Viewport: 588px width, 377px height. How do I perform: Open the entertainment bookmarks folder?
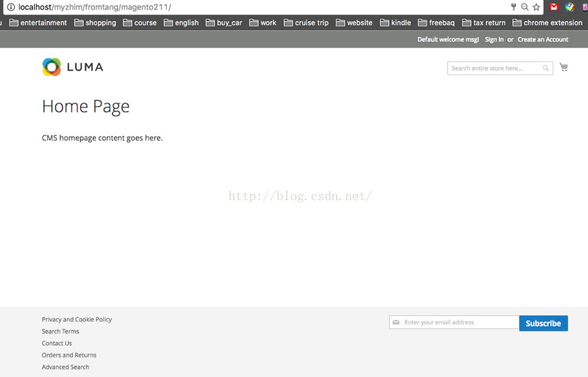pos(38,23)
